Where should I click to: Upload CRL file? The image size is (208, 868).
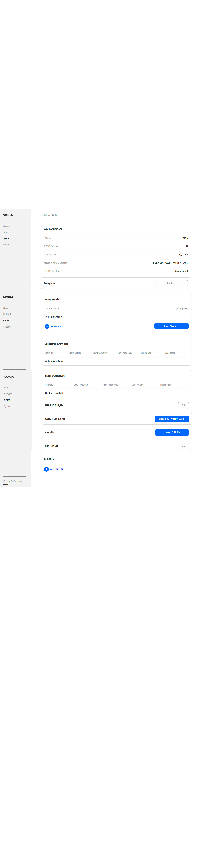[172, 432]
